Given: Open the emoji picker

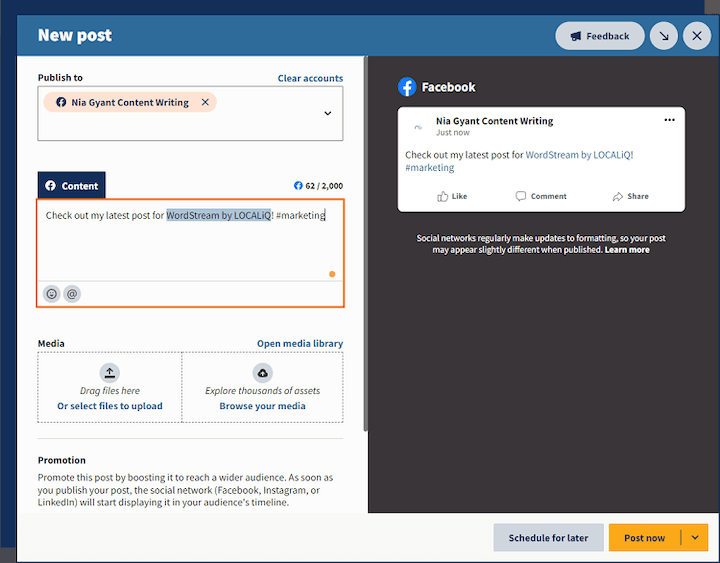Looking at the screenshot, I should point(52,293).
